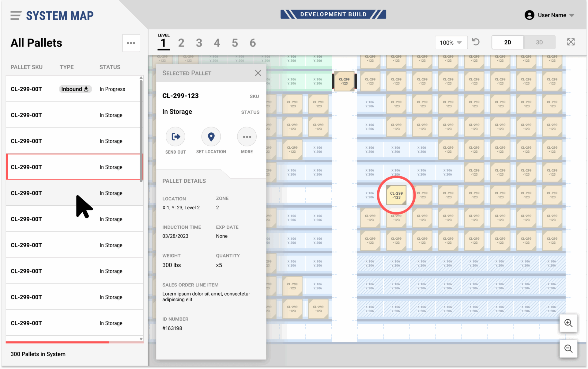Screen dimensions: 588x369
Task: Reset the map view with the undo arrow
Action: [x=476, y=42]
